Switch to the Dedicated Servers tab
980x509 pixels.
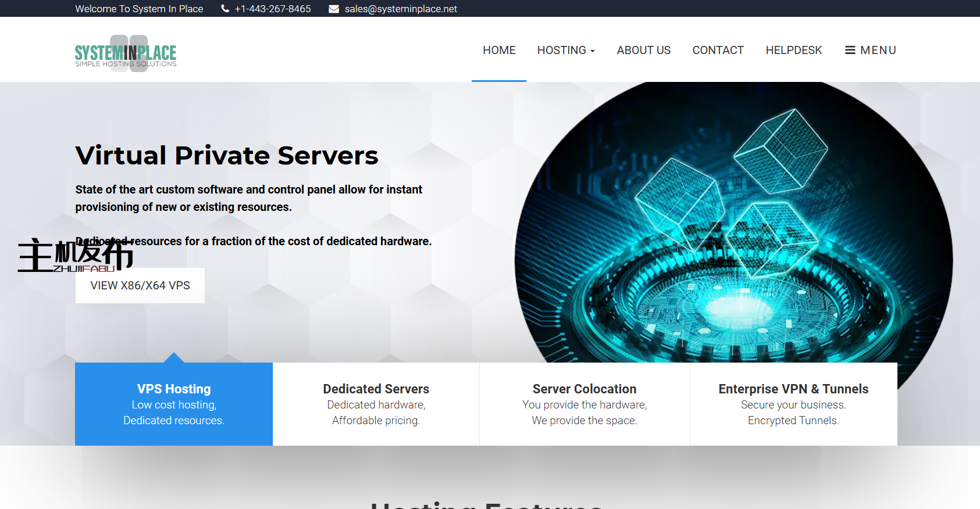pos(376,404)
